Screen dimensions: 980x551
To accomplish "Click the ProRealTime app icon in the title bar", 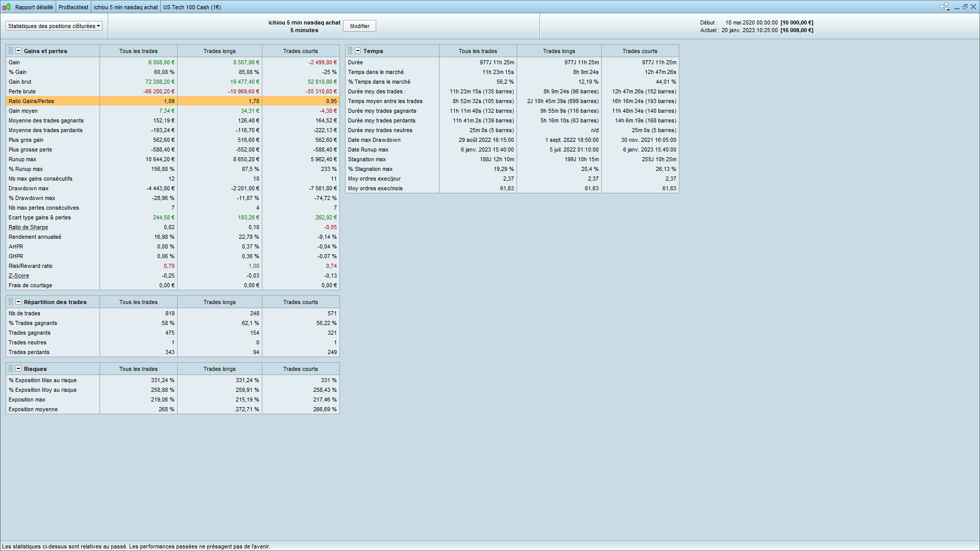I will pyautogui.click(x=6, y=7).
